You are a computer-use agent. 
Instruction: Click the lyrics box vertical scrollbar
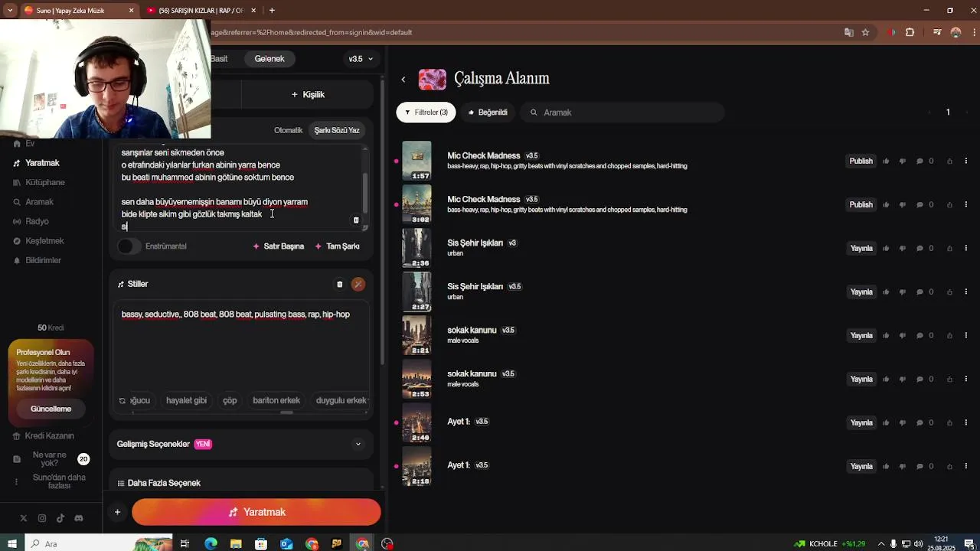tap(365, 193)
